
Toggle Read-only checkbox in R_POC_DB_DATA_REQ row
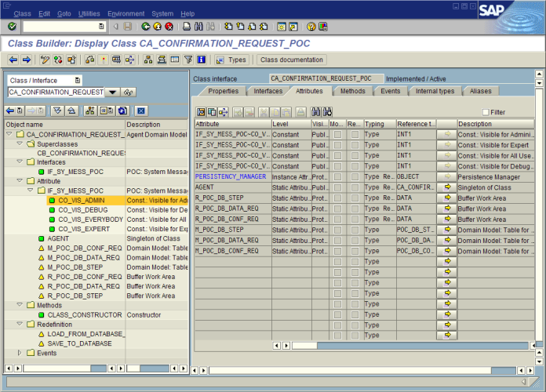pos(355,209)
